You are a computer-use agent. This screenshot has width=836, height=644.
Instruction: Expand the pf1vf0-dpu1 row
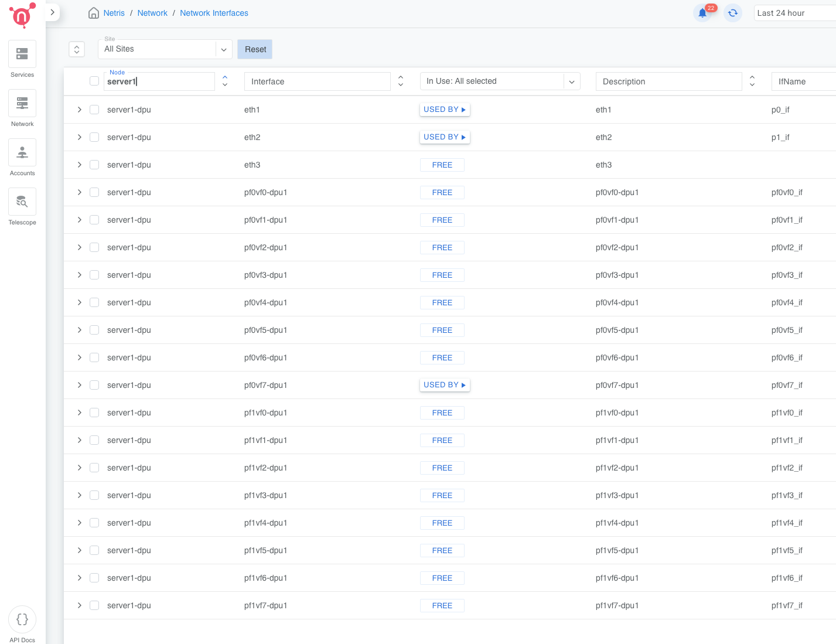pyautogui.click(x=80, y=413)
